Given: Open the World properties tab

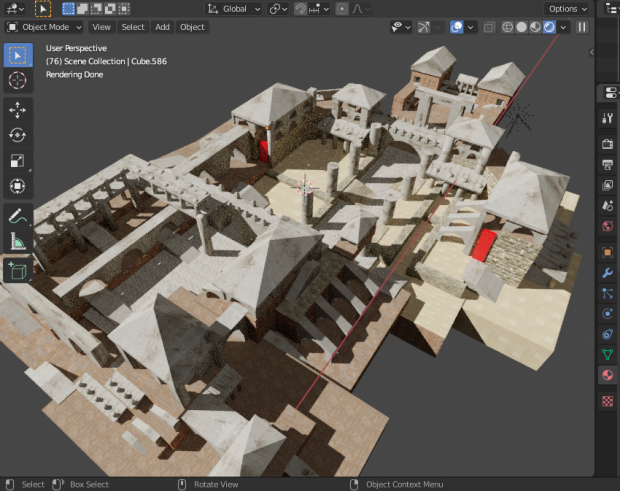Looking at the screenshot, I should click(x=607, y=227).
